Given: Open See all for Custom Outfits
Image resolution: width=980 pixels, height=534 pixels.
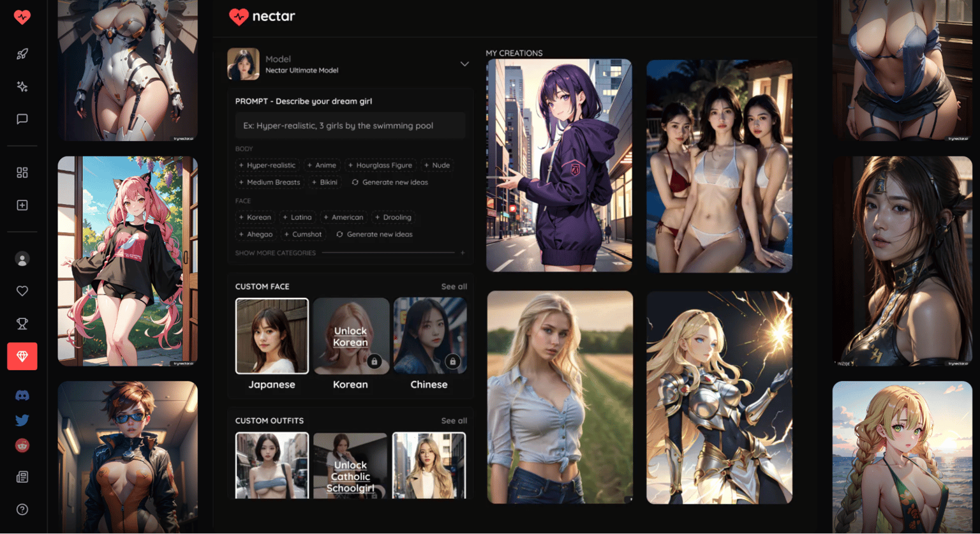Looking at the screenshot, I should click(454, 420).
